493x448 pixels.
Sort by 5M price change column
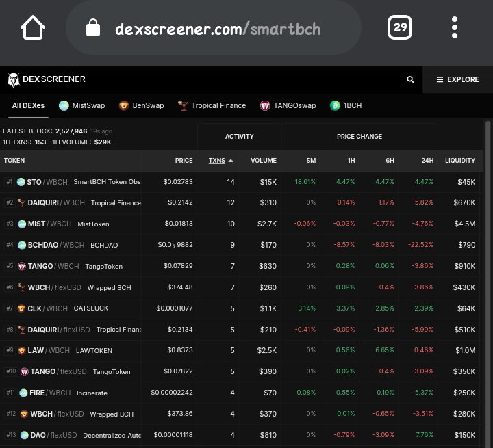(311, 161)
